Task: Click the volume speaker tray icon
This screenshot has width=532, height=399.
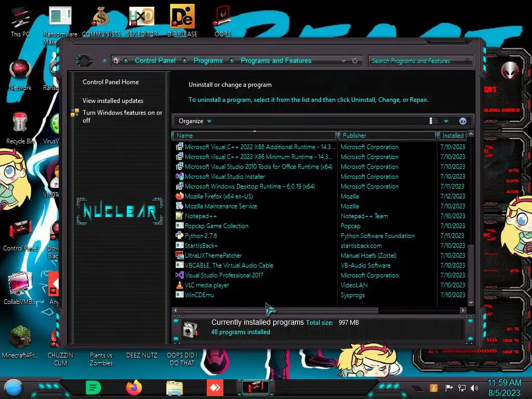Action: point(475,388)
